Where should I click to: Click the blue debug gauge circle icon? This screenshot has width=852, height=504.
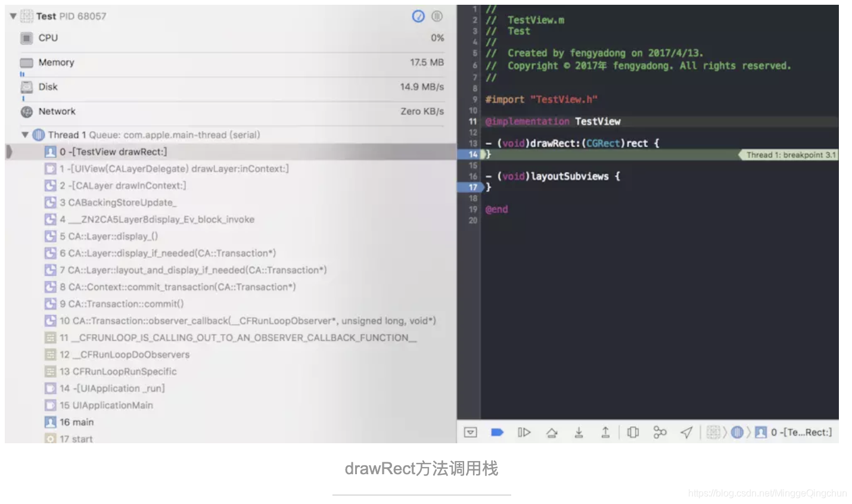pos(418,16)
